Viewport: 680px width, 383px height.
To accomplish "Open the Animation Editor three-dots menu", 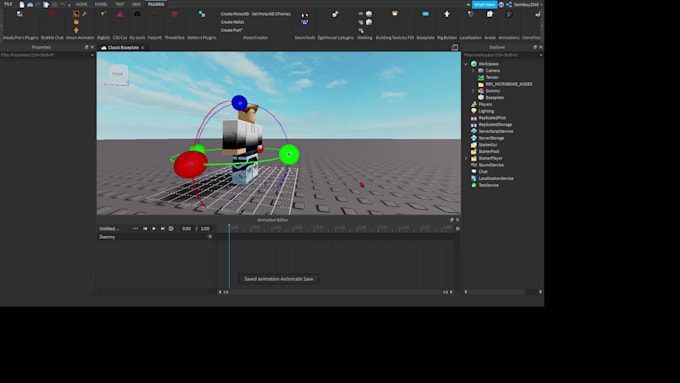I will 135,229.
